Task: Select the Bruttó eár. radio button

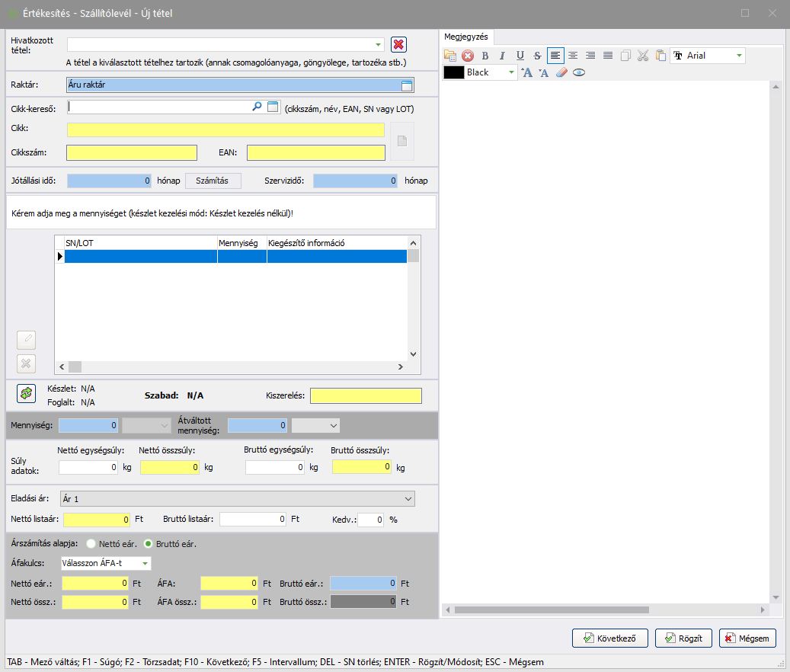Action: click(x=148, y=544)
